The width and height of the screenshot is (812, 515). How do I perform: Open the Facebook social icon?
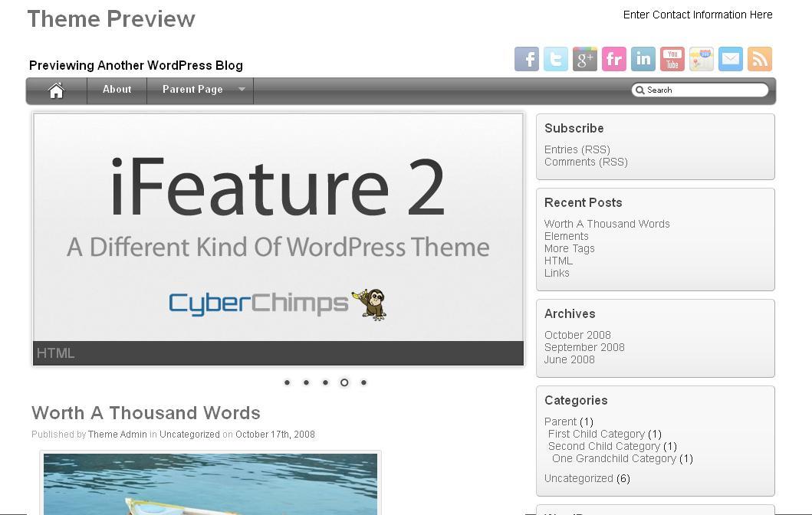pyautogui.click(x=527, y=59)
